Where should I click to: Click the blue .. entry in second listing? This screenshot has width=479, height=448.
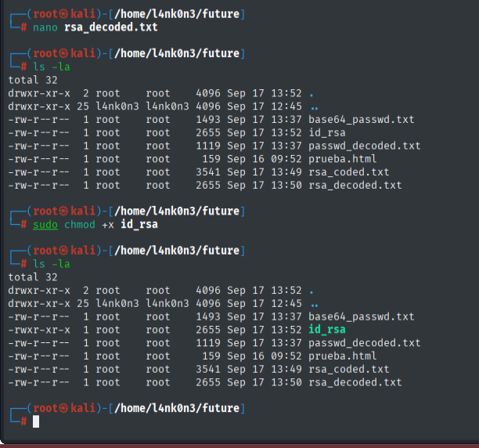pyautogui.click(x=314, y=304)
